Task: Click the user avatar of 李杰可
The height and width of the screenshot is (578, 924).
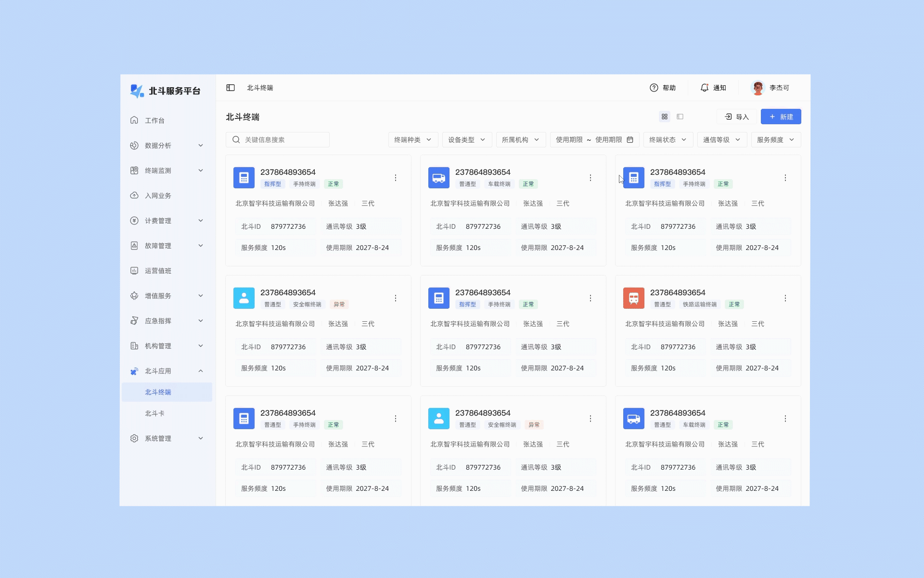Action: (757, 88)
